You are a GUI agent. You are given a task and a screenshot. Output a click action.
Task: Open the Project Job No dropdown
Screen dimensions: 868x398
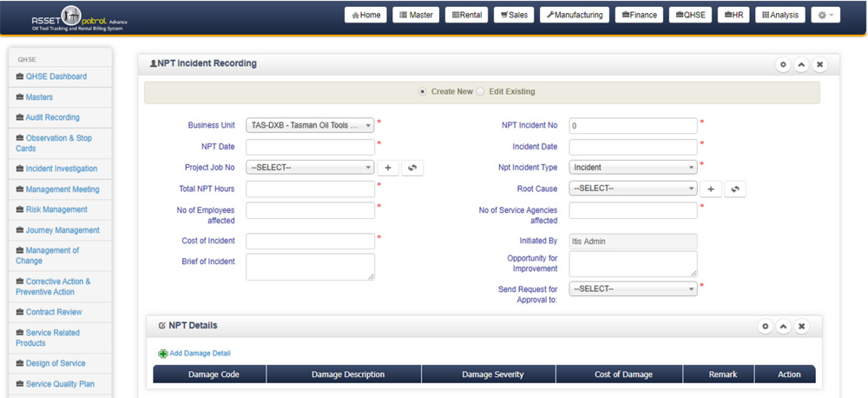(x=310, y=168)
